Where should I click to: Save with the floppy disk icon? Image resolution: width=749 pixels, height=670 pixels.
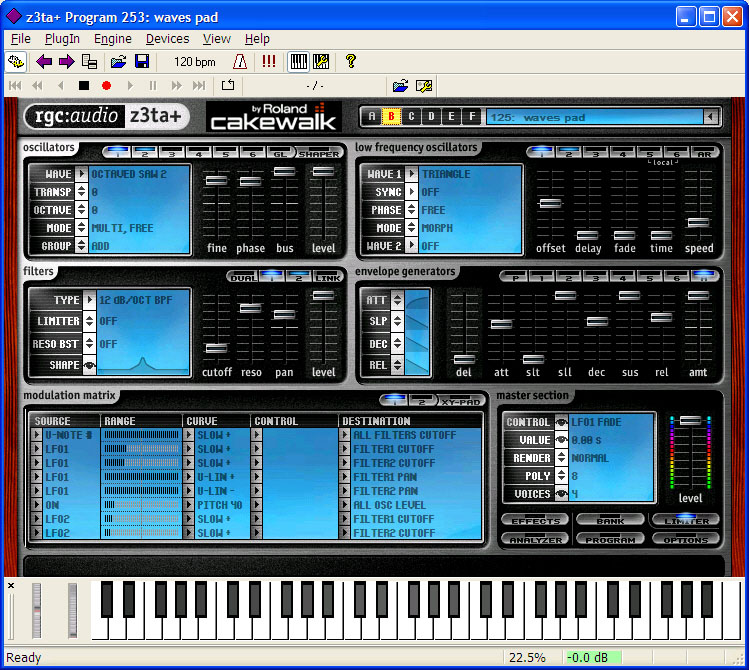pos(142,62)
